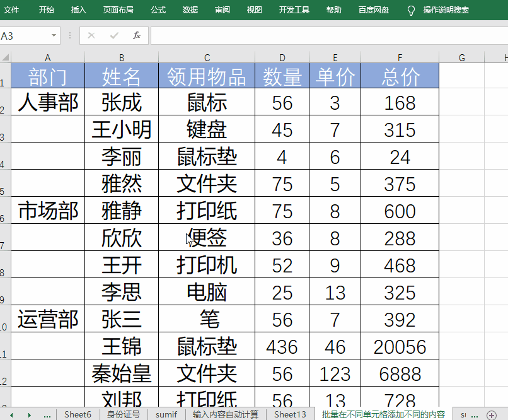Switch to the 身份证号 sheet tab

pos(124,414)
